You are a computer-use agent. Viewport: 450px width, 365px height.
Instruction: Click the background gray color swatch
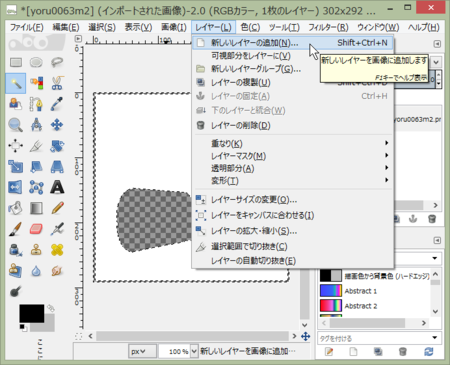pyautogui.click(x=48, y=324)
